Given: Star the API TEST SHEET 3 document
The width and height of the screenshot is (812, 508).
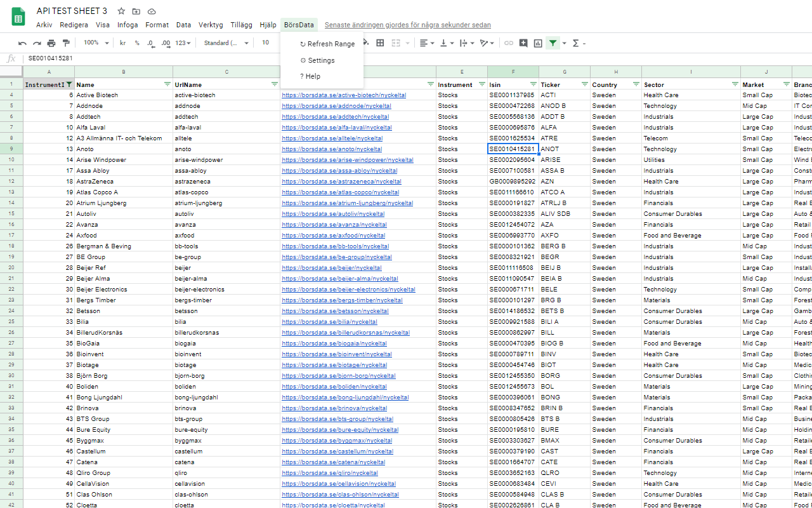Looking at the screenshot, I should [121, 11].
